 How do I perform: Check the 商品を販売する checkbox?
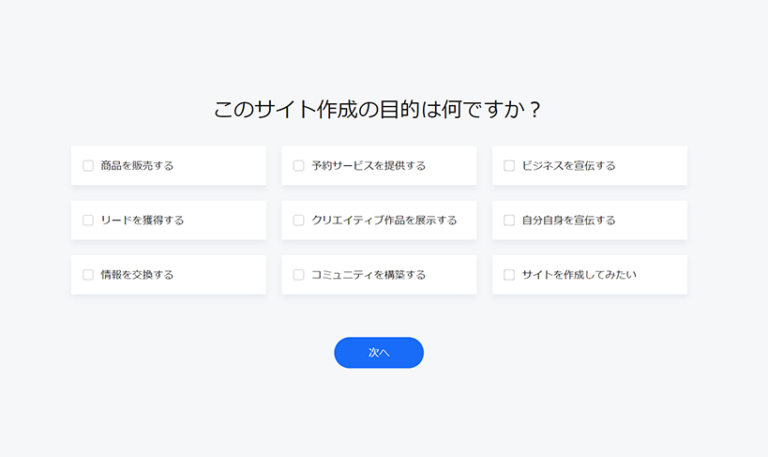click(88, 166)
